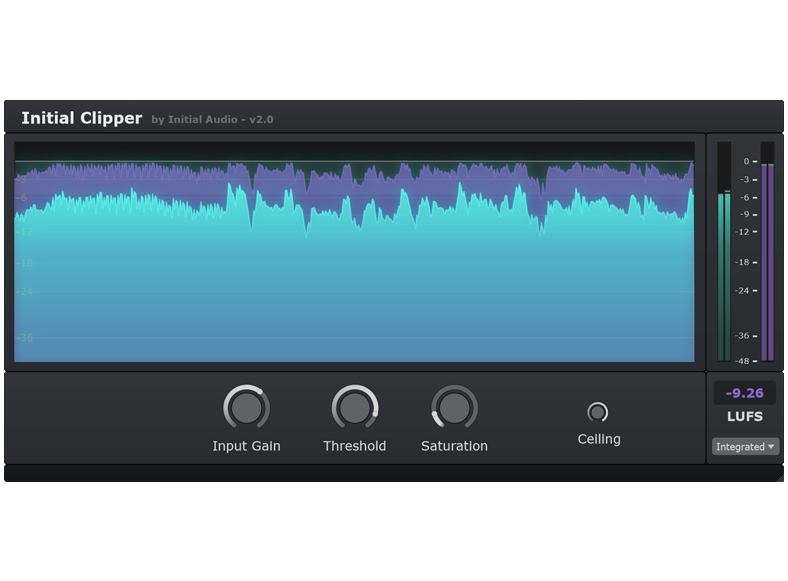The width and height of the screenshot is (788, 581).
Task: Click the Input Gain label
Action: (x=246, y=446)
